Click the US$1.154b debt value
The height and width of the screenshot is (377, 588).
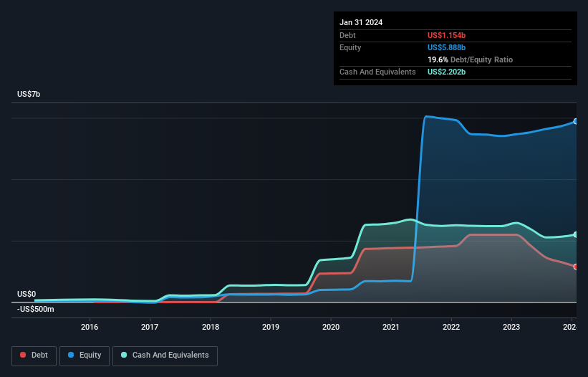[446, 35]
